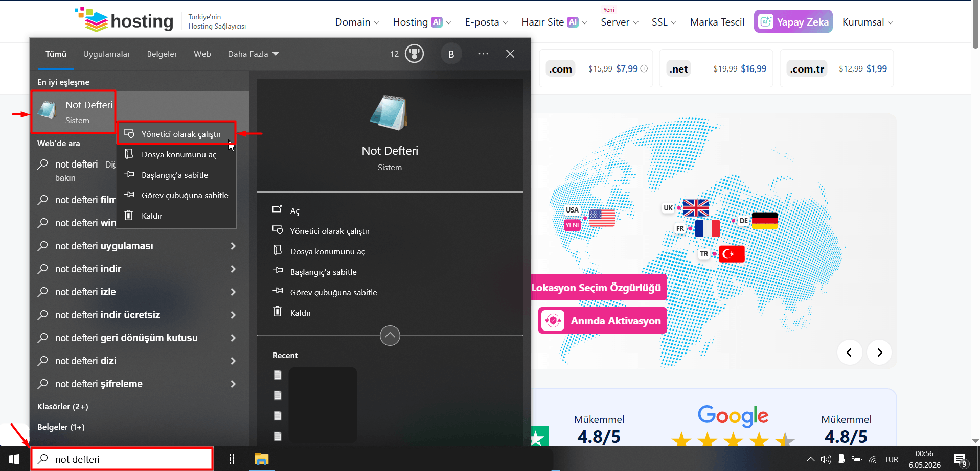Choose Kaldır in the context menu
The width and height of the screenshot is (980, 471).
(177, 216)
